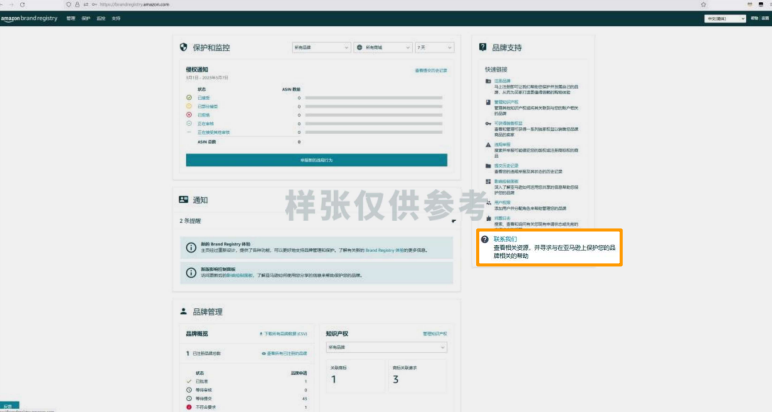Click the info icon of the Brand Registry notice
The image size is (772, 412).
tap(191, 248)
